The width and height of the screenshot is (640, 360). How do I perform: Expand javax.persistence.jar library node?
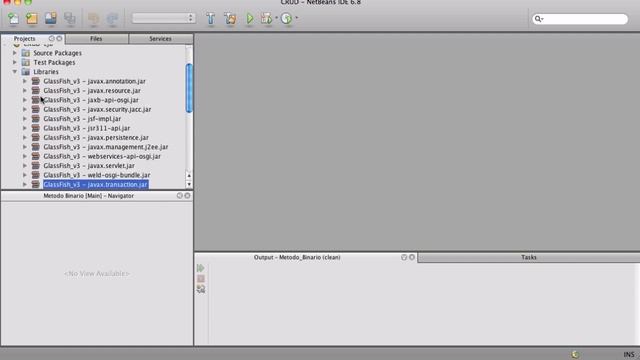[x=24, y=137]
